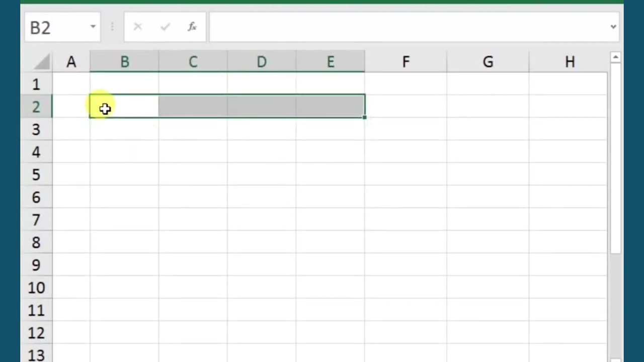
Task: Click cell C2 in the selection
Action: pyautogui.click(x=193, y=106)
